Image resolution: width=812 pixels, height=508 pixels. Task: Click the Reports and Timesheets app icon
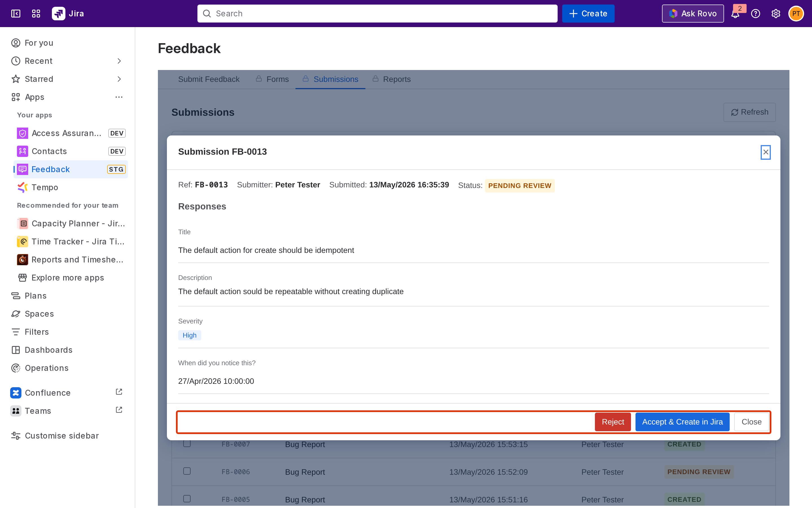point(23,260)
